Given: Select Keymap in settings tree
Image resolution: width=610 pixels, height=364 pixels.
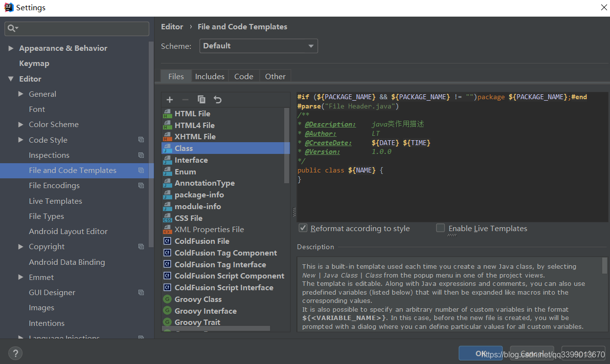Looking at the screenshot, I should pos(34,64).
